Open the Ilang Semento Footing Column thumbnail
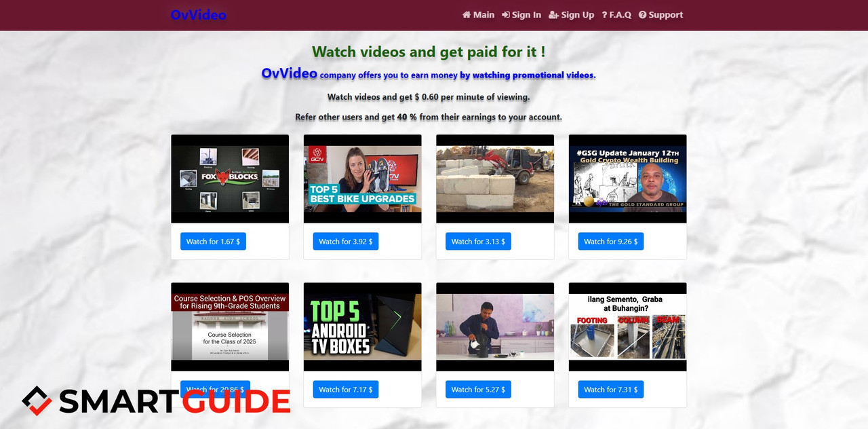The image size is (868, 429). tap(628, 327)
